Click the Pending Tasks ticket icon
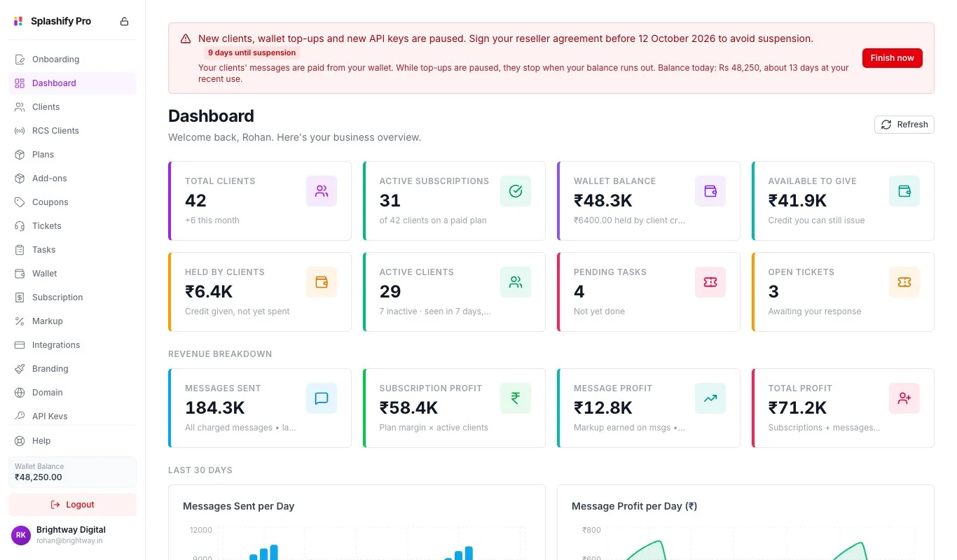 pos(710,282)
